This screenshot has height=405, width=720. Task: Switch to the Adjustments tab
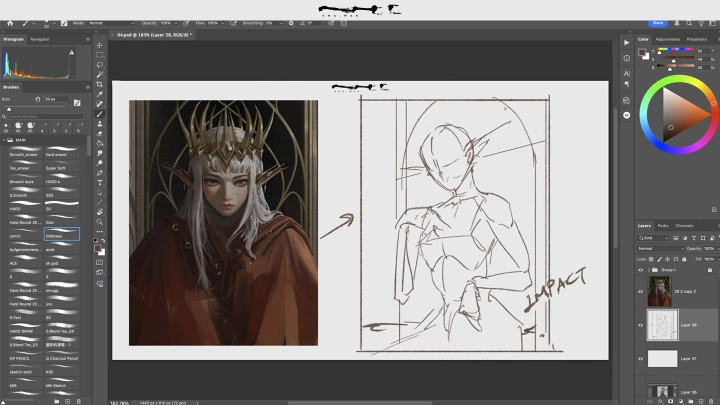668,39
